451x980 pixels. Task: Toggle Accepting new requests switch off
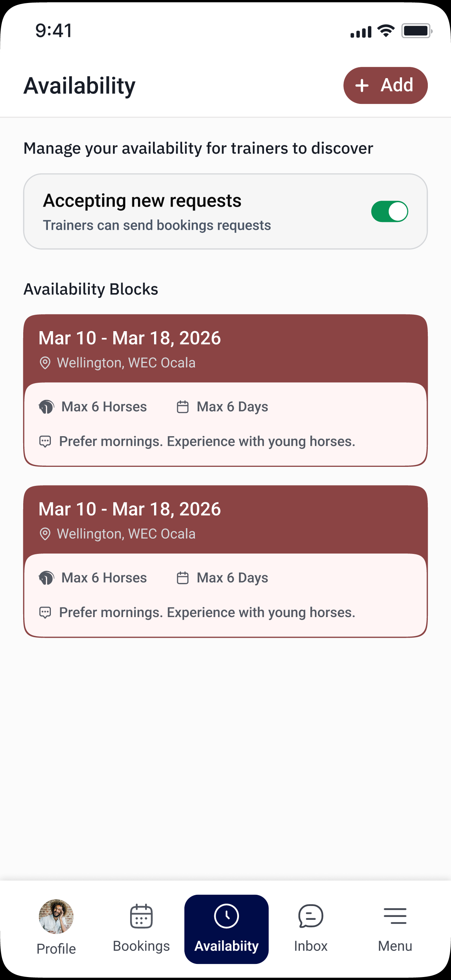389,212
